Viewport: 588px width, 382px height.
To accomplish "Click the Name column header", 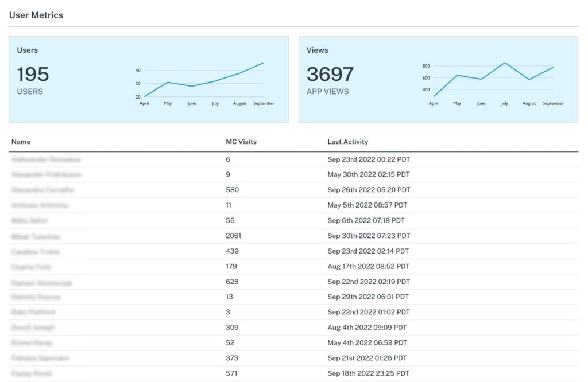I will [x=21, y=142].
